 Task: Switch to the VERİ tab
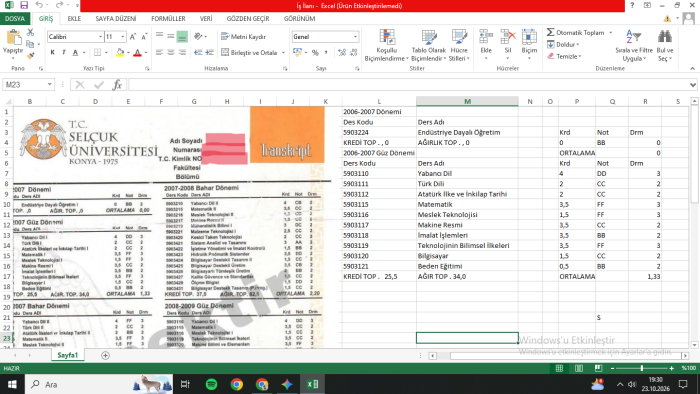(x=206, y=19)
